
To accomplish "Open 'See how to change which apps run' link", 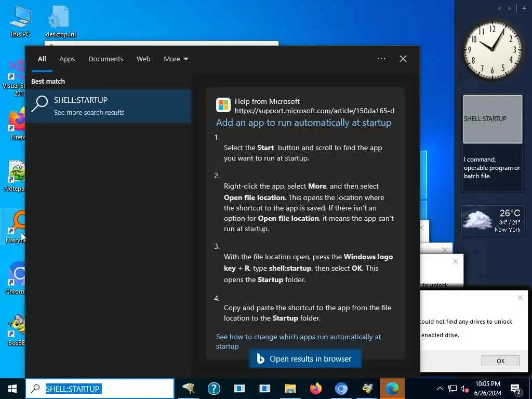I will tap(299, 341).
